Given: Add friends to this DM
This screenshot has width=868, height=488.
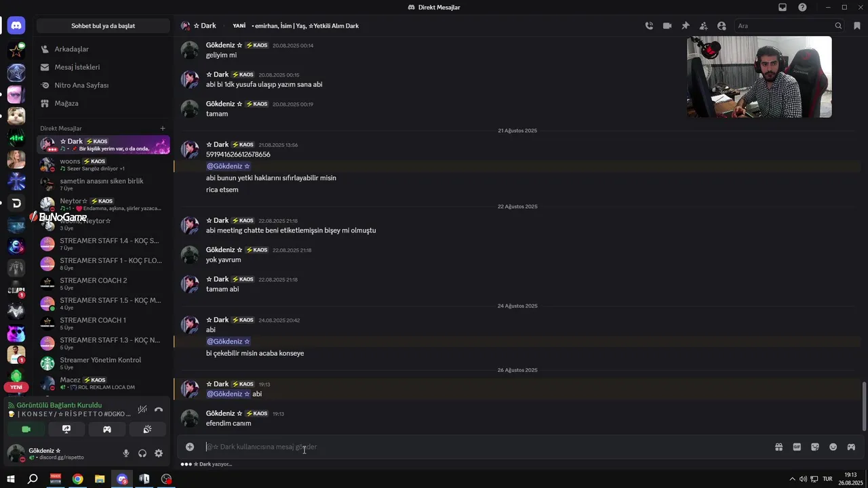Looking at the screenshot, I should coord(703,26).
